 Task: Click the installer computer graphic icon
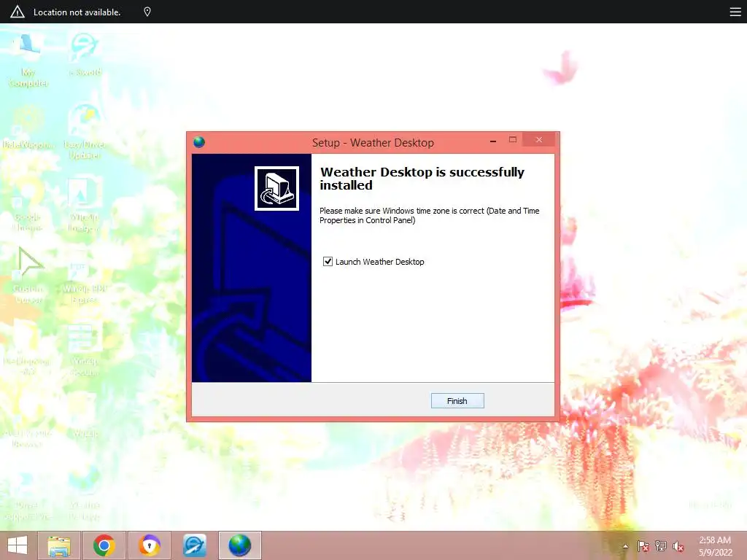coord(276,189)
